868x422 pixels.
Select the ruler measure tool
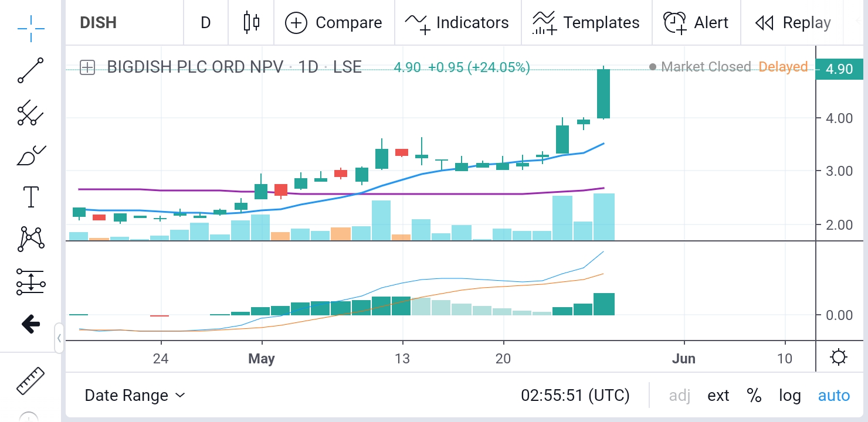tap(30, 381)
